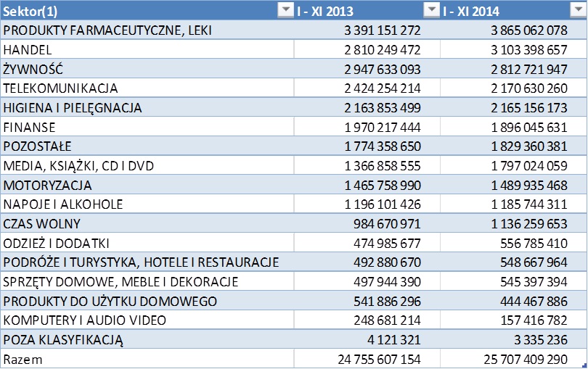This screenshot has width=588, height=369.
Task: Select the Razem total value 25 707 409 290
Action: click(x=516, y=359)
